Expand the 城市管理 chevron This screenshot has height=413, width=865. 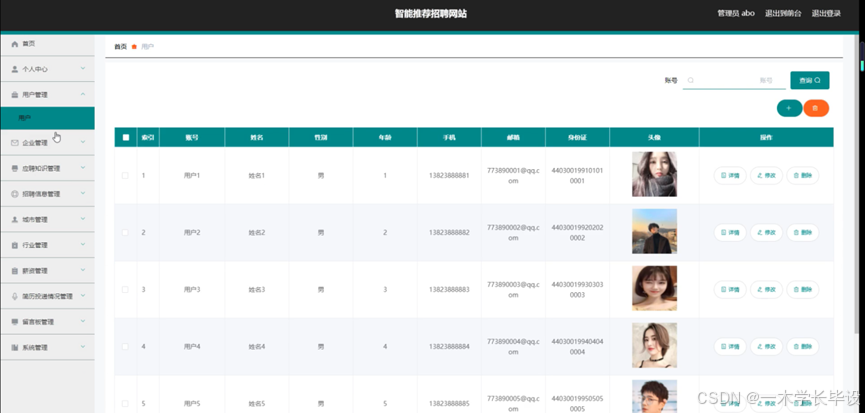pos(83,219)
